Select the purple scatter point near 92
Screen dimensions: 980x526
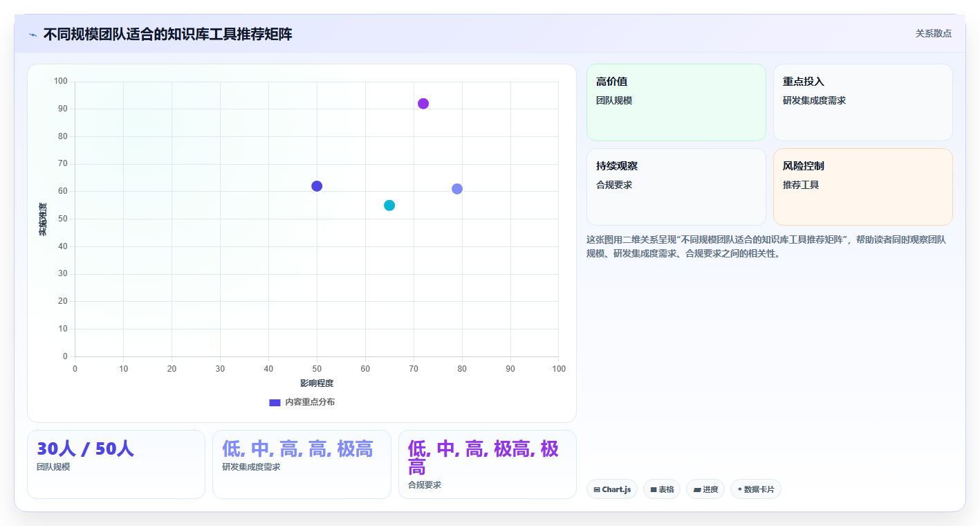coord(423,104)
